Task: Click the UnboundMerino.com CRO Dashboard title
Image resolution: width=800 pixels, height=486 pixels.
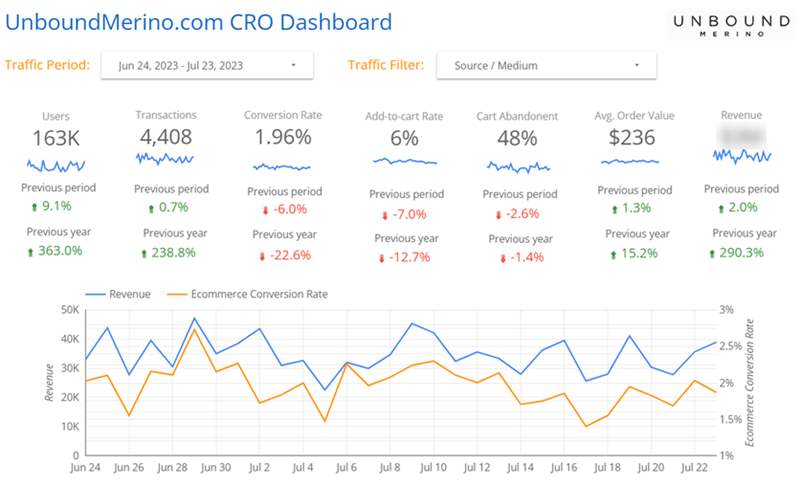Action: (199, 21)
